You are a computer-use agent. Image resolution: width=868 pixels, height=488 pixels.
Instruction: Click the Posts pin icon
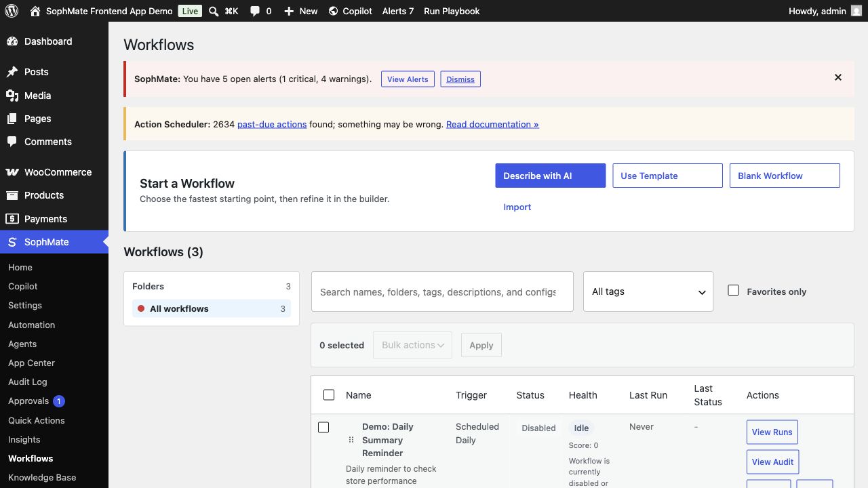click(12, 72)
